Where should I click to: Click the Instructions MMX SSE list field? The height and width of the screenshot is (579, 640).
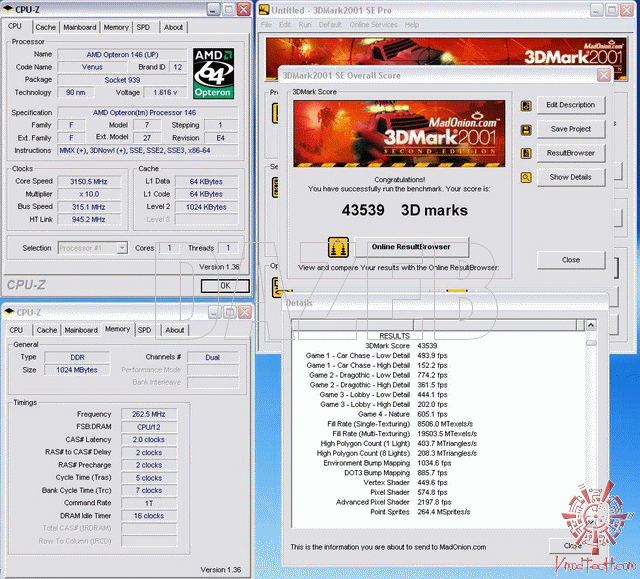click(148, 151)
